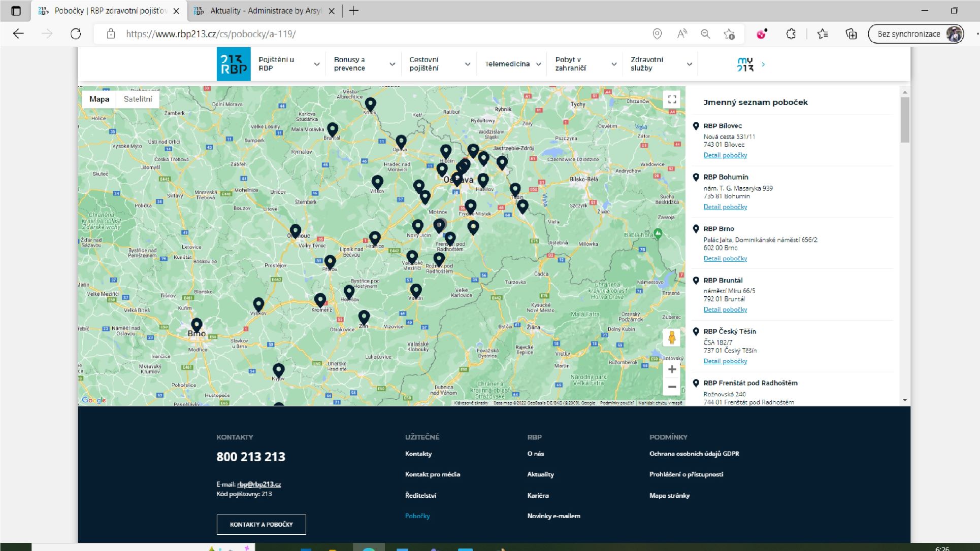The height and width of the screenshot is (551, 980).
Task: Open the my213 portal icon
Action: 745,64
